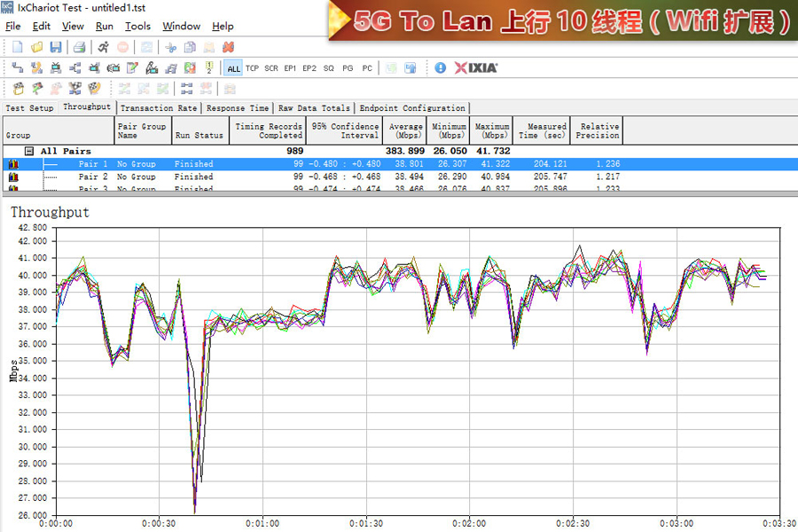Viewport: 798px width, 532px height.
Task: Save the test with floppy disk icon
Action: [56, 47]
